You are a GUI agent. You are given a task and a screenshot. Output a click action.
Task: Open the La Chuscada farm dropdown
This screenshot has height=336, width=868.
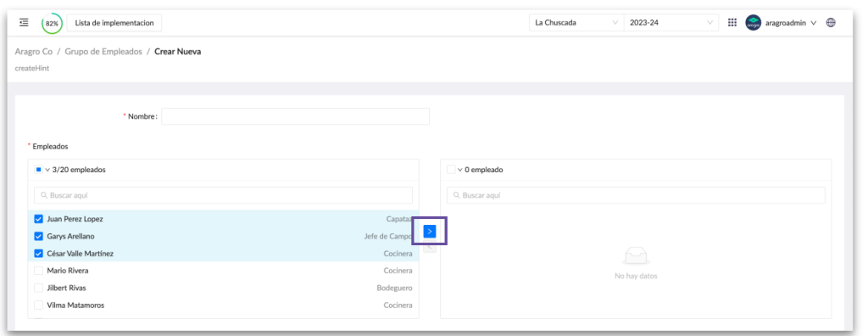tap(576, 23)
